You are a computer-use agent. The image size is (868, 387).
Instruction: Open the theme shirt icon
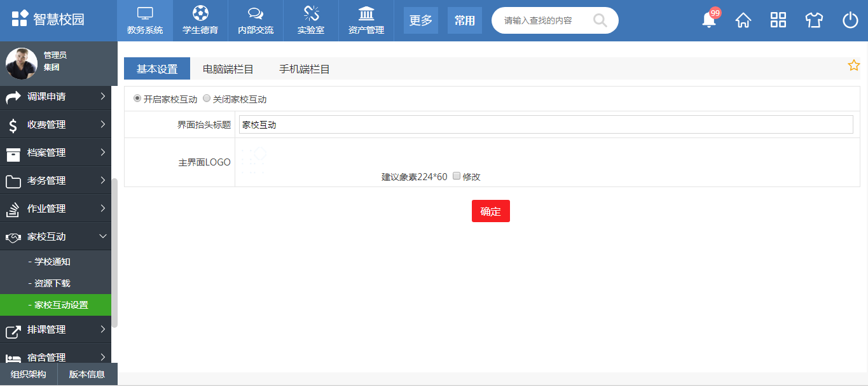(x=814, y=20)
